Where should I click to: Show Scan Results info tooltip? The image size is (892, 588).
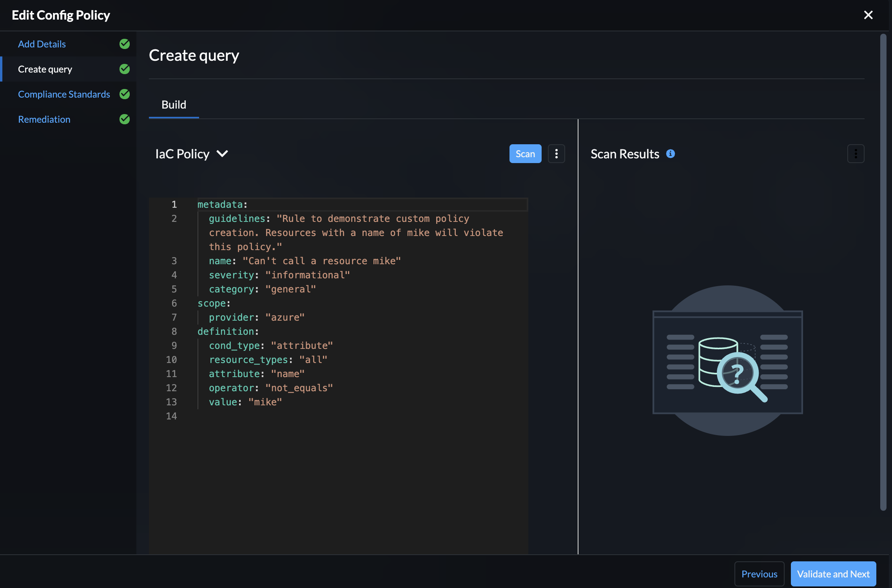click(671, 154)
